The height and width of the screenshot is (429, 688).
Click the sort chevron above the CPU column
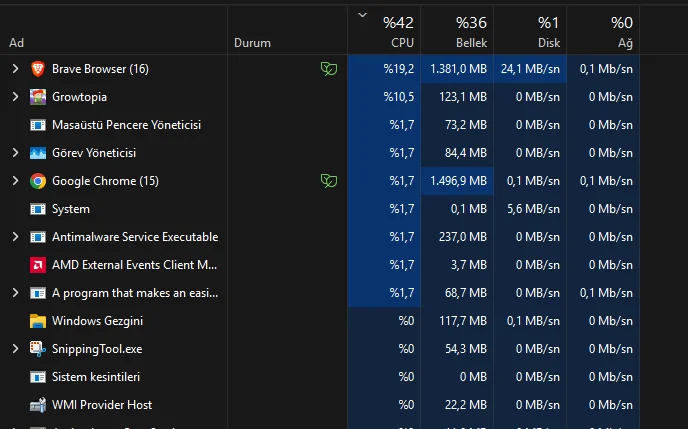[362, 15]
